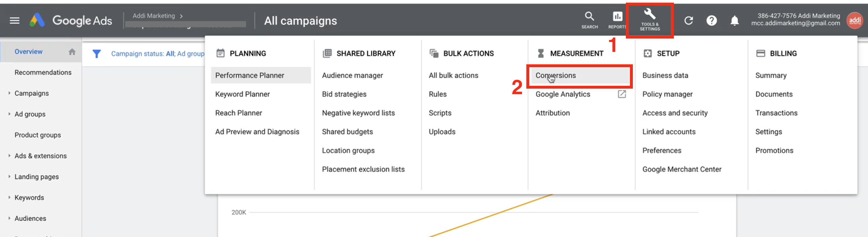Open Preferences under Setup
868x237 pixels.
(661, 151)
